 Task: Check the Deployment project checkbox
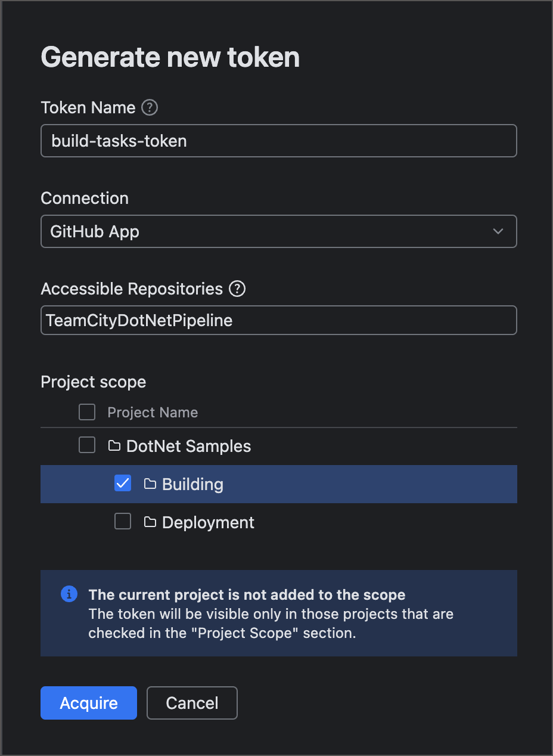tap(122, 521)
